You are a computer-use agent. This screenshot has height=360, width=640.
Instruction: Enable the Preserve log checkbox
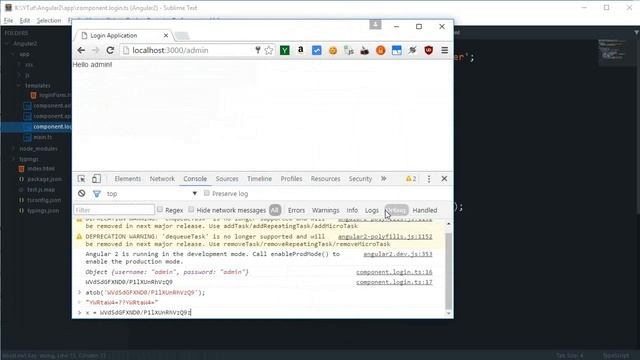(207, 193)
